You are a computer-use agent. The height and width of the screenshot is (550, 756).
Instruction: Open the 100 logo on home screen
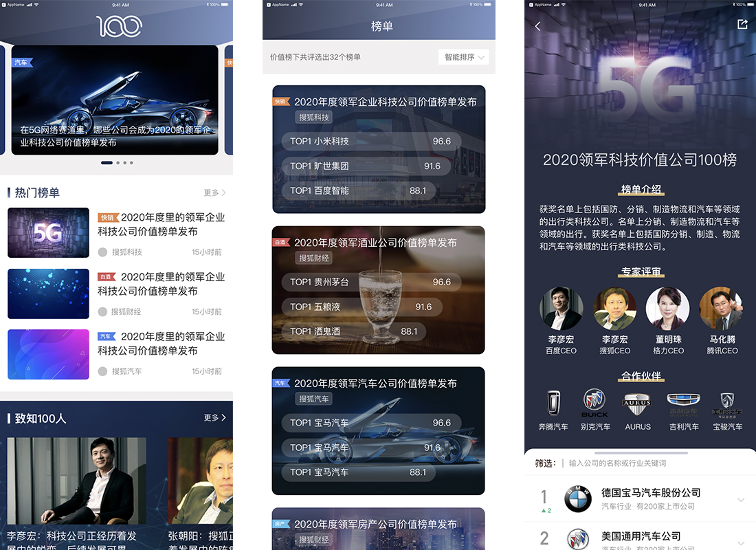[119, 26]
